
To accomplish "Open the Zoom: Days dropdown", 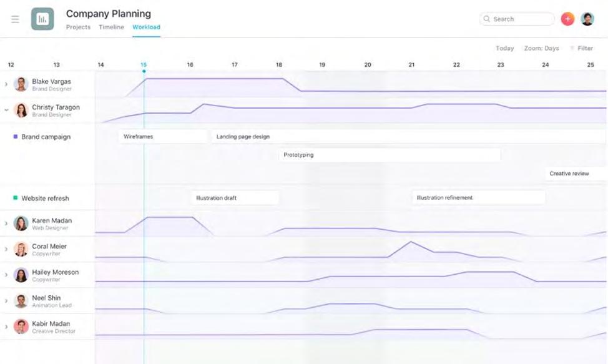I will (541, 48).
